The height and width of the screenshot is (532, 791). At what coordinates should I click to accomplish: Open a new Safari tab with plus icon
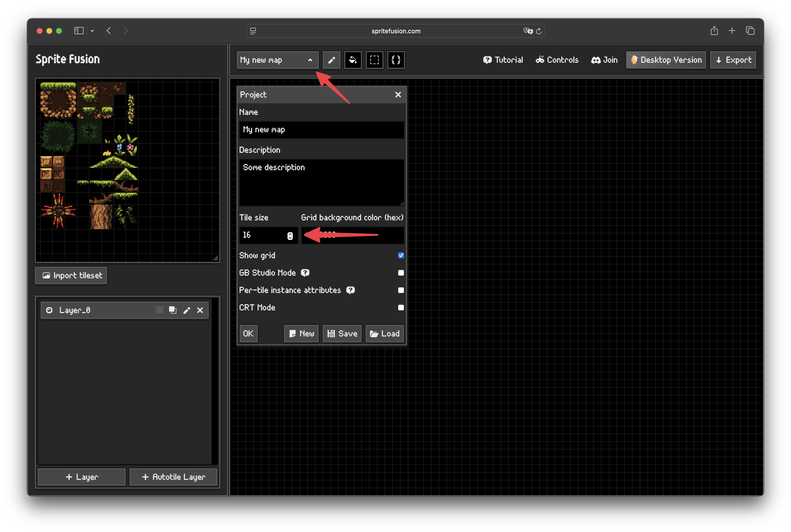(x=732, y=31)
